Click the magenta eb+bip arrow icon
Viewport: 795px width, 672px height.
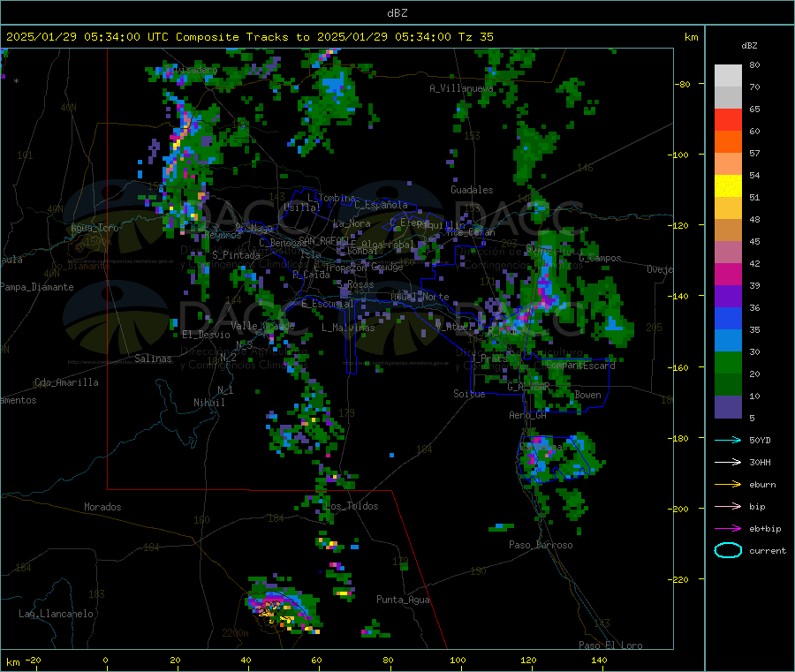tap(728, 529)
